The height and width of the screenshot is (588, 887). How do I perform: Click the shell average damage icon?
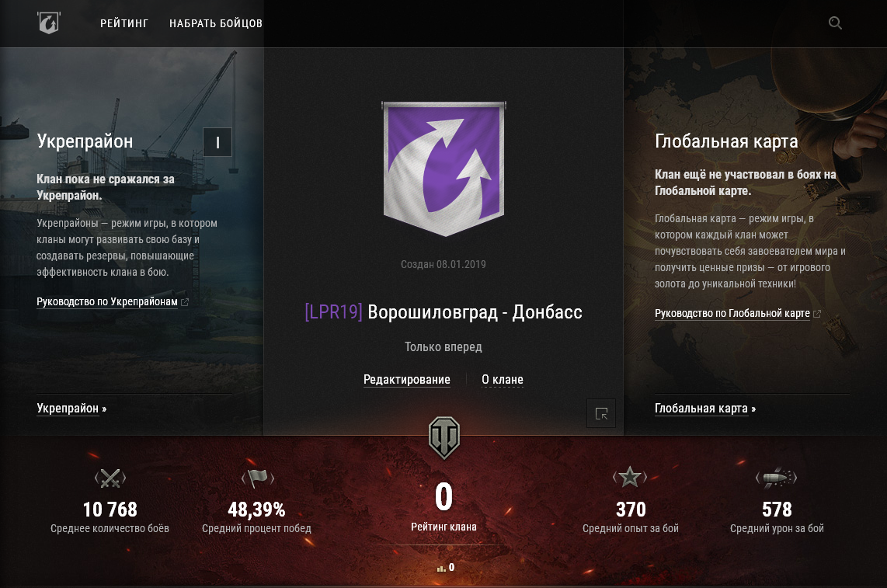coord(777,478)
